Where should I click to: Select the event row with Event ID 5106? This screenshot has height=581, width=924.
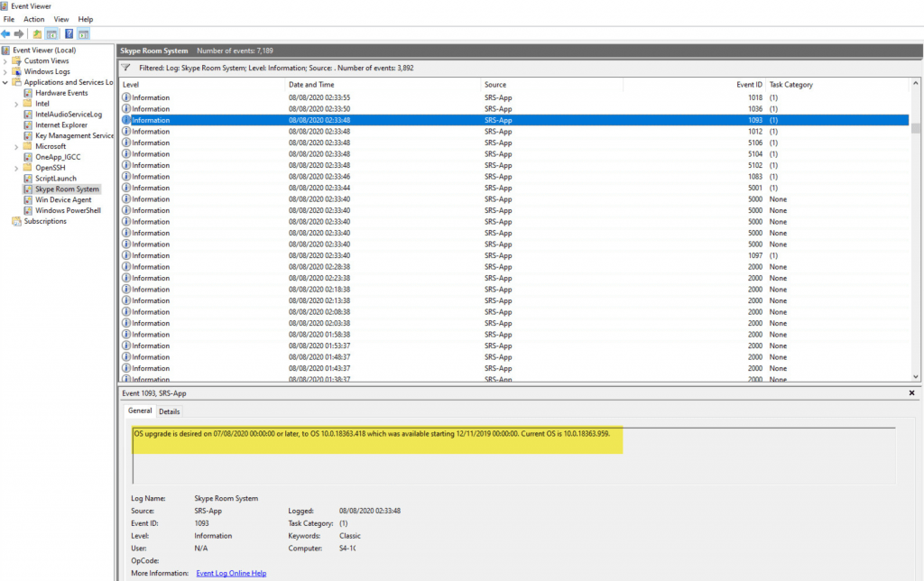pyautogui.click(x=514, y=143)
